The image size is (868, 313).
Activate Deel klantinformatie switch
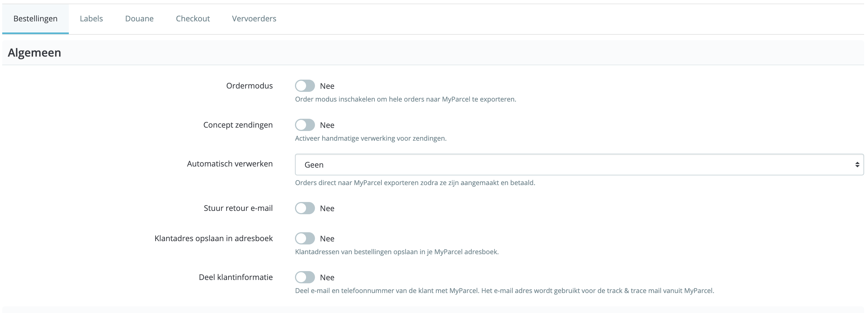tap(305, 277)
